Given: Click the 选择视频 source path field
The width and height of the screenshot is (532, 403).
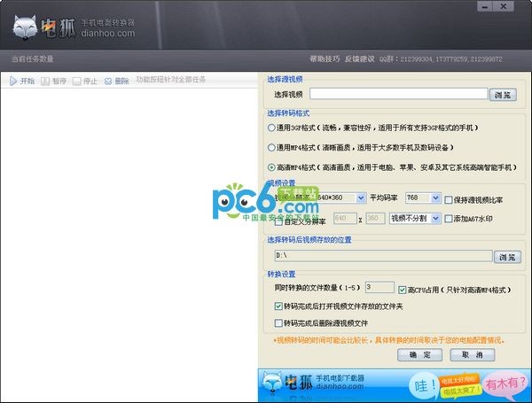Looking at the screenshot, I should (x=398, y=94).
